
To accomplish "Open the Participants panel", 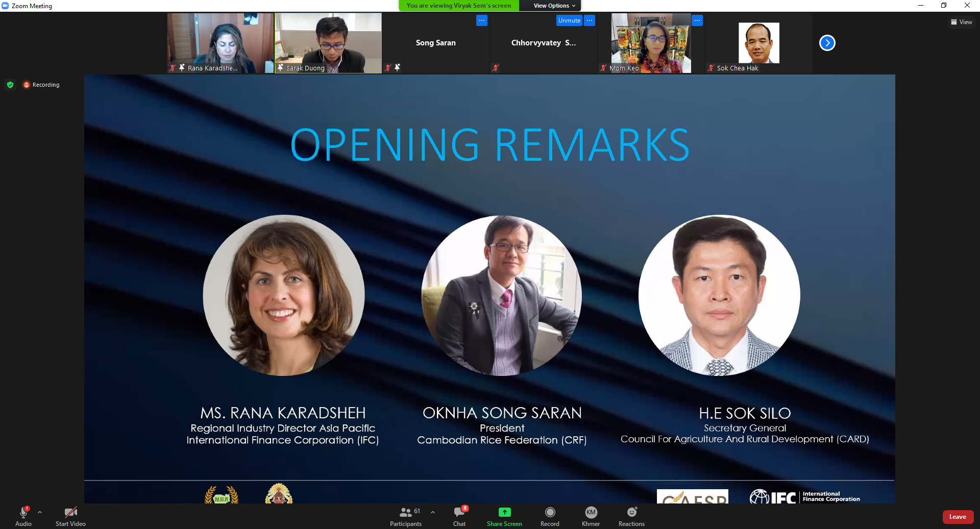I will [406, 516].
